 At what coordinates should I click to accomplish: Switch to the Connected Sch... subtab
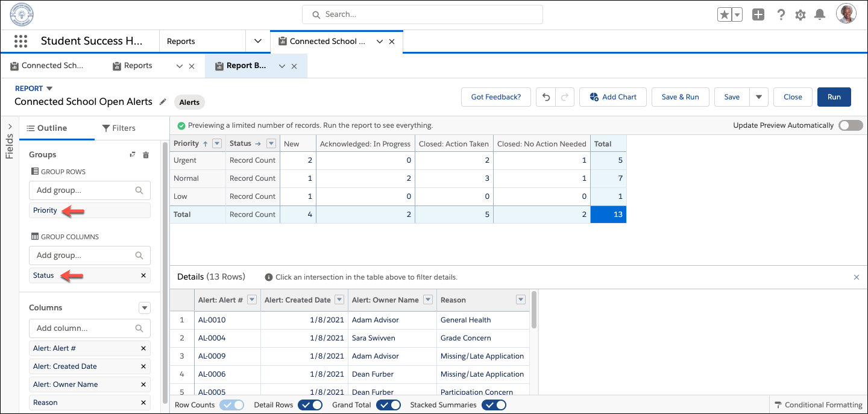(x=47, y=66)
